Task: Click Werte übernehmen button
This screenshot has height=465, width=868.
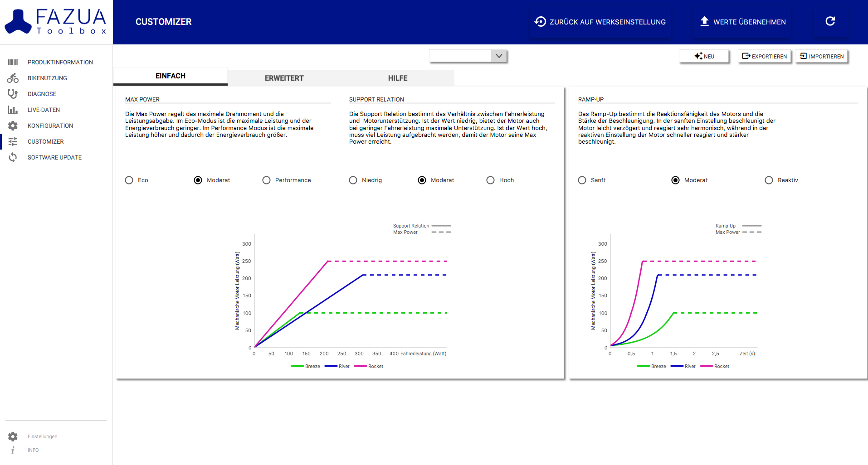Action: click(742, 21)
